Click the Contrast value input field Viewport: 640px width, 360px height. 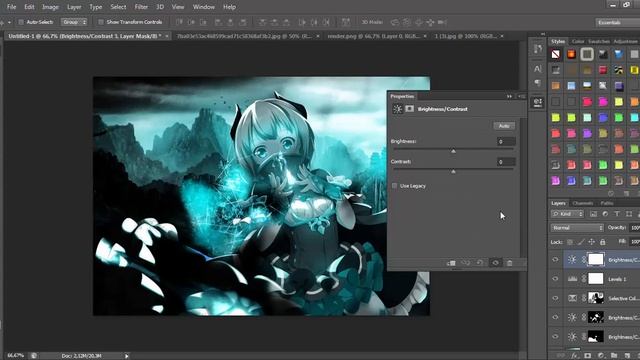(506, 162)
